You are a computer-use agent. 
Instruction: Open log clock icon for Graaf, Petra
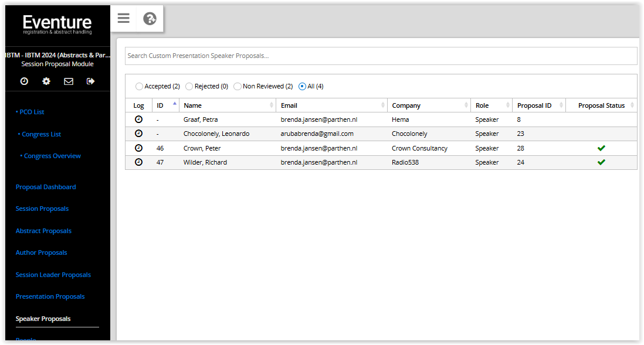139,119
